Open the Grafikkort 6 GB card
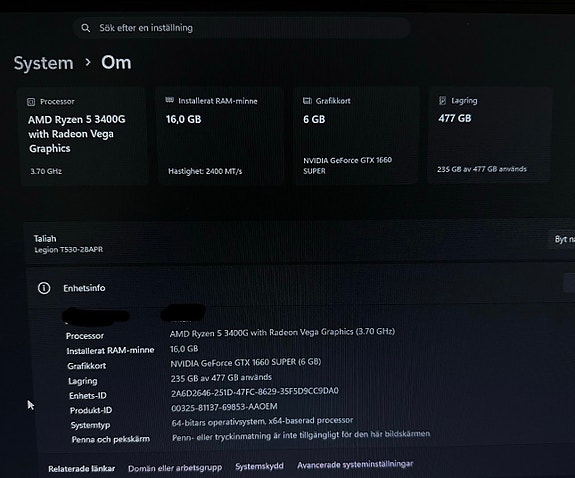 357,135
